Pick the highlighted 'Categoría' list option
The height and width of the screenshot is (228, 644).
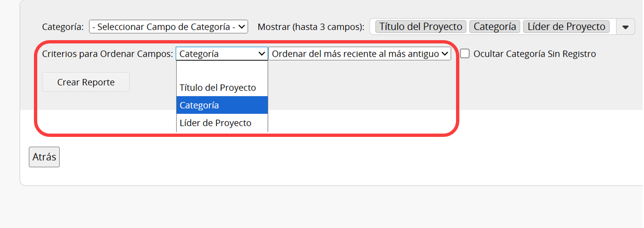pyautogui.click(x=222, y=105)
